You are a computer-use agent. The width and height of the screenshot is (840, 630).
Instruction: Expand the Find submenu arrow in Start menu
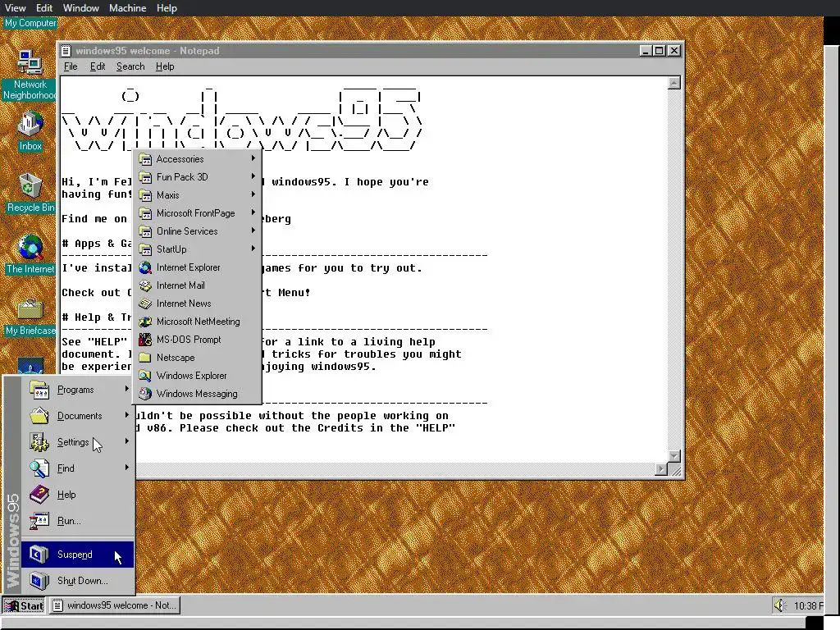point(126,467)
